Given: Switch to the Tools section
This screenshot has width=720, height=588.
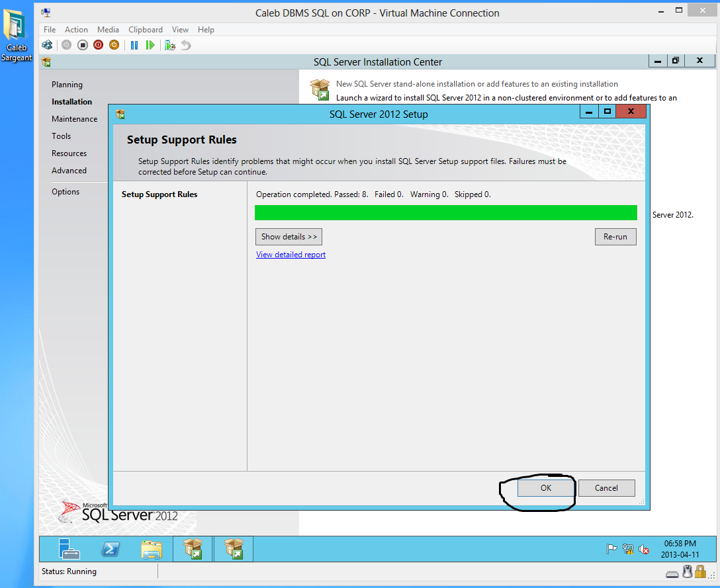Looking at the screenshot, I should (x=61, y=136).
